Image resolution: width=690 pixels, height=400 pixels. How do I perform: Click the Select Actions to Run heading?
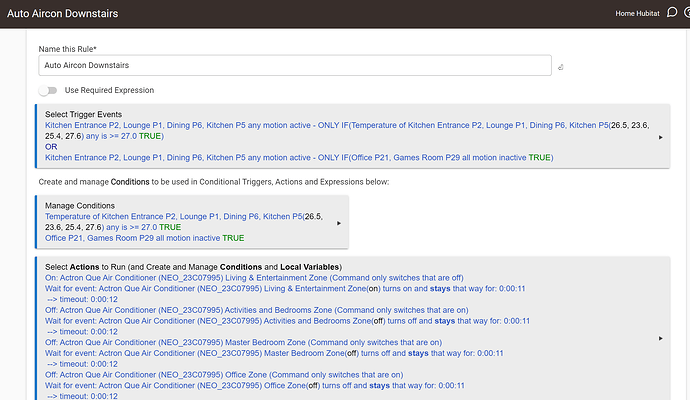click(x=194, y=267)
